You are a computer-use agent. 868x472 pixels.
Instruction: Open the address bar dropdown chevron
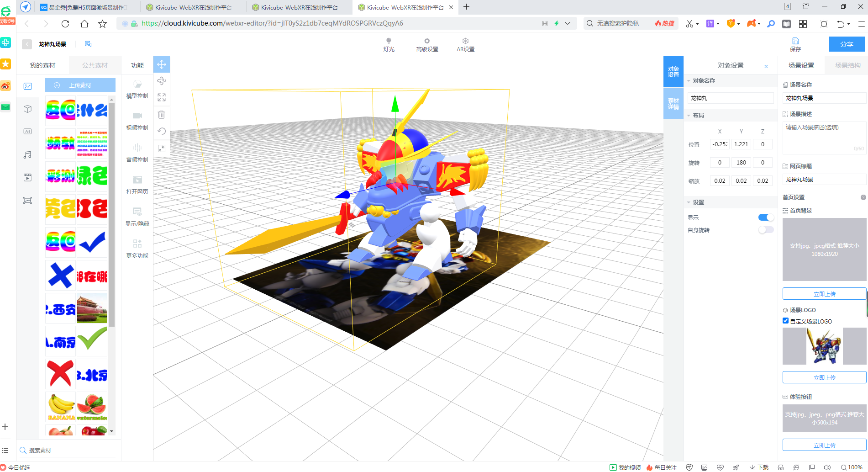coord(568,23)
